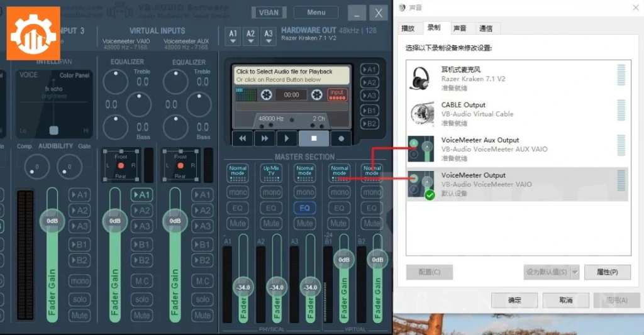644x335 pixels.
Task: Click the orange gear logo icon
Action: [33, 33]
